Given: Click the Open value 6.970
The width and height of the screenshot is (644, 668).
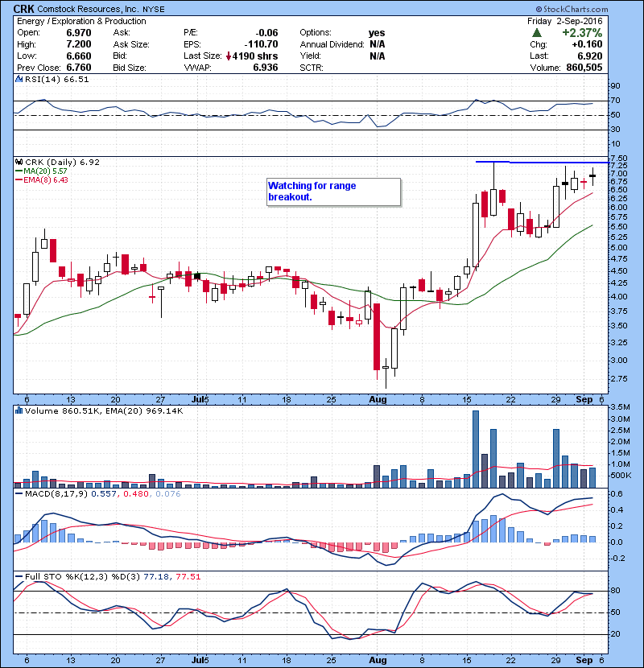Looking at the screenshot, I should [79, 33].
